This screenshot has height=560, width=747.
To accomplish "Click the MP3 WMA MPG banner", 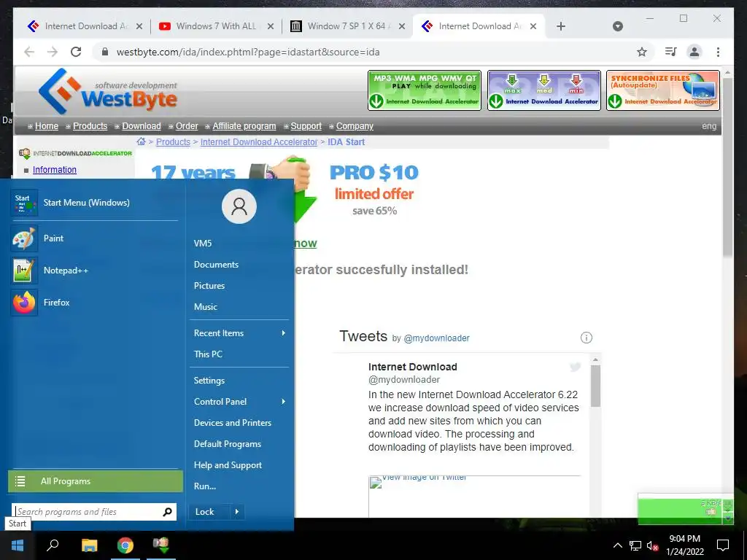I will [425, 90].
